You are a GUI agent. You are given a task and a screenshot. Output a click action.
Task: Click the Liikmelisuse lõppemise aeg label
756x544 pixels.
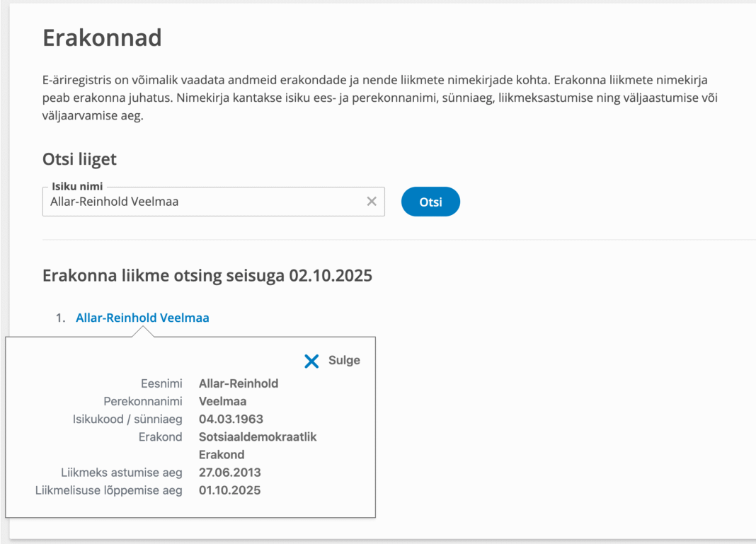point(108,490)
